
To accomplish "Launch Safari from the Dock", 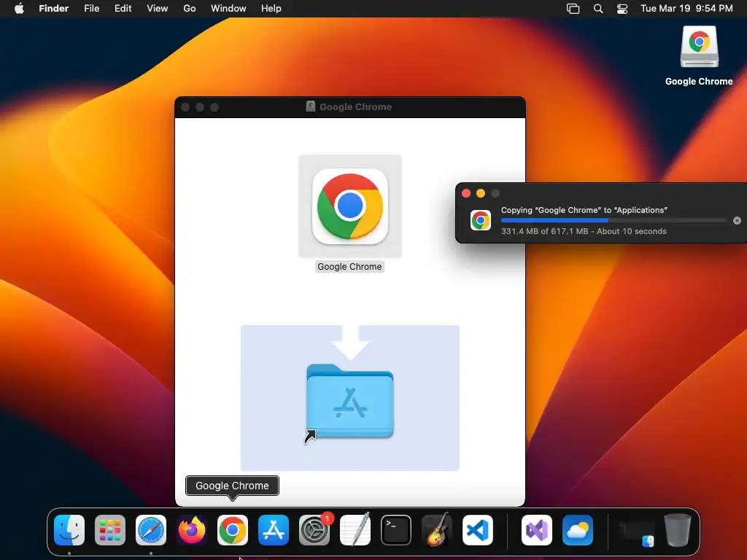I will click(x=151, y=530).
